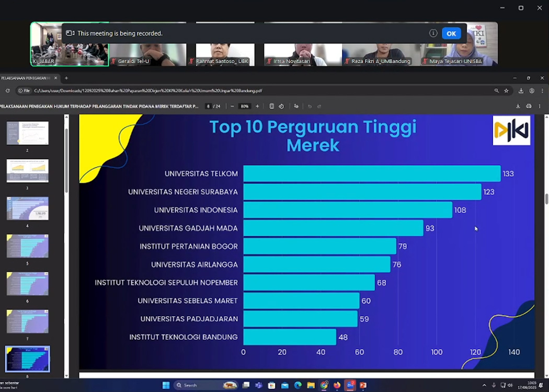Edit the PDF zoom percentage field
The height and width of the screenshot is (392, 549).
coord(244,106)
